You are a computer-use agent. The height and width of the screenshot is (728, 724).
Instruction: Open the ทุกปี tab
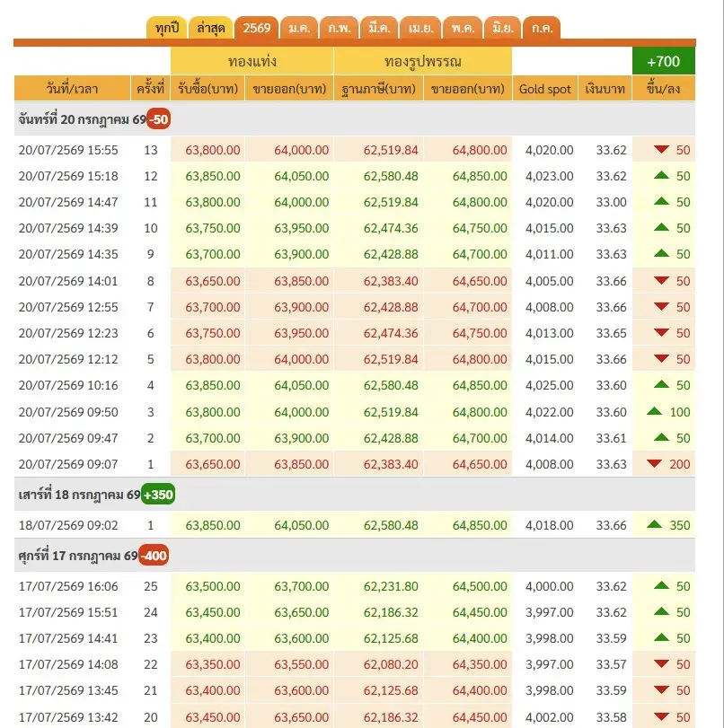click(x=167, y=28)
